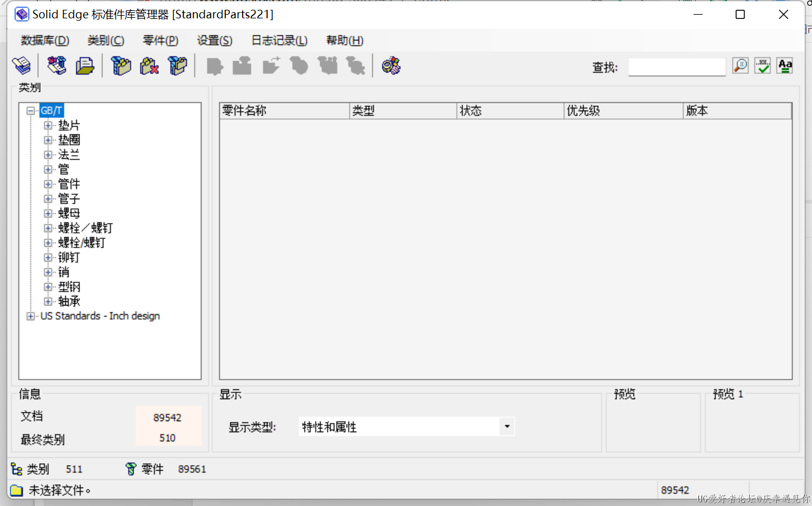This screenshot has width=812, height=506.
Task: Click the bolts-on-document toolbar icon with red arrow
Action: pos(57,65)
